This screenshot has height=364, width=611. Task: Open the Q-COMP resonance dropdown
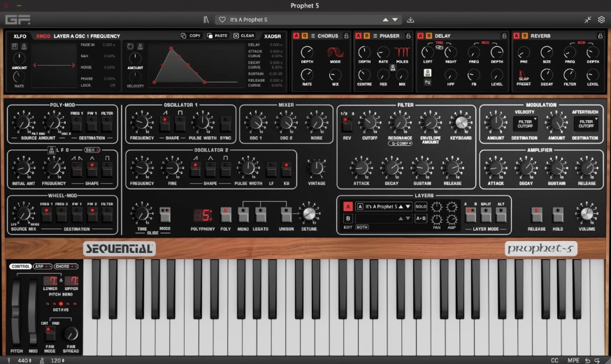click(x=400, y=143)
